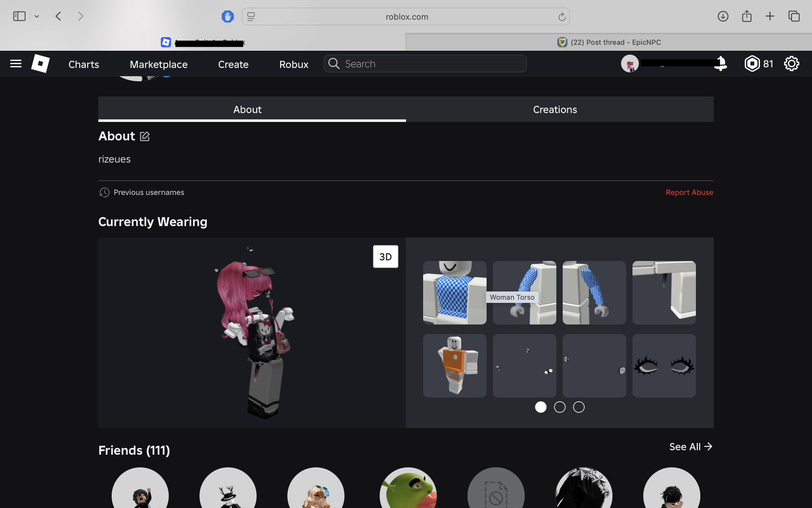Image resolution: width=812 pixels, height=508 pixels.
Task: Open the right arm checkered sleeve item
Action: pyautogui.click(x=594, y=293)
